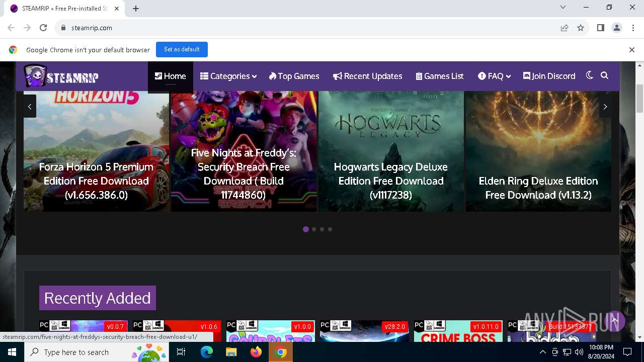Click the page vertical scrollbar thumb
Image resolution: width=644 pixels, height=362 pixels.
click(x=640, y=99)
